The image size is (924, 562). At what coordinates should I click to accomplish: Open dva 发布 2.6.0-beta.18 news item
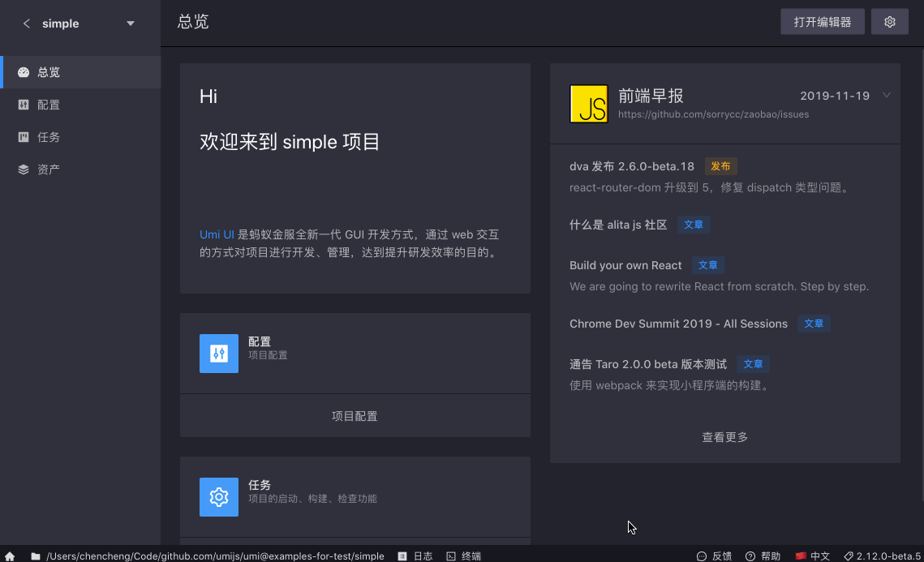pos(632,167)
